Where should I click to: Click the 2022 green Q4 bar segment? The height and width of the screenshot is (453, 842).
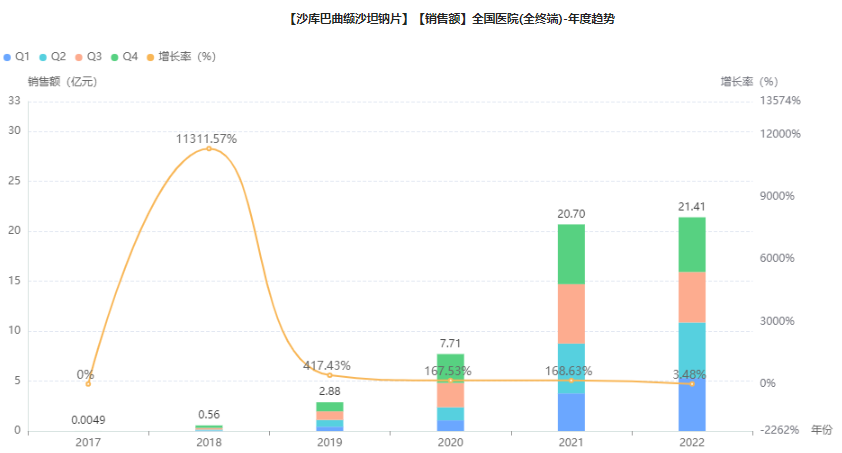[692, 244]
